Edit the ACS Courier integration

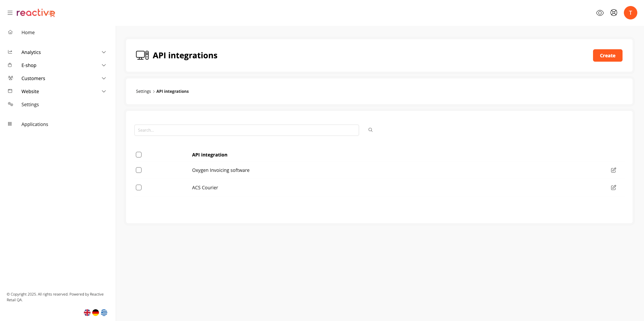613,188
